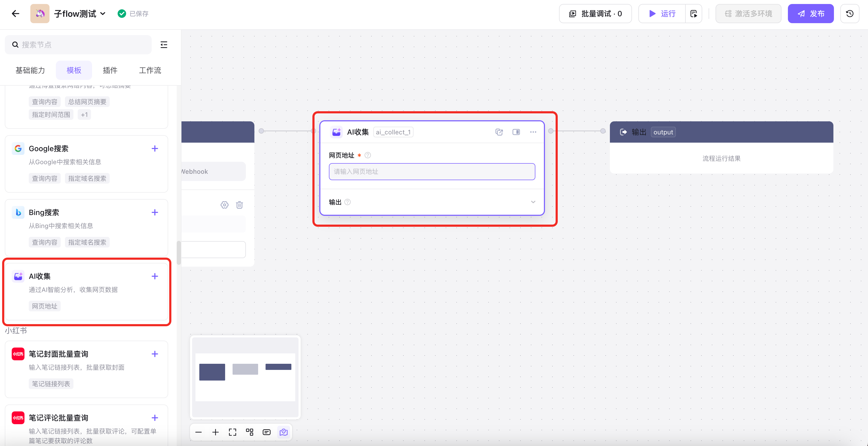Viewport: 868px width, 446px height.
Task: Click the sidebar vertical scrollbar
Action: (179, 253)
